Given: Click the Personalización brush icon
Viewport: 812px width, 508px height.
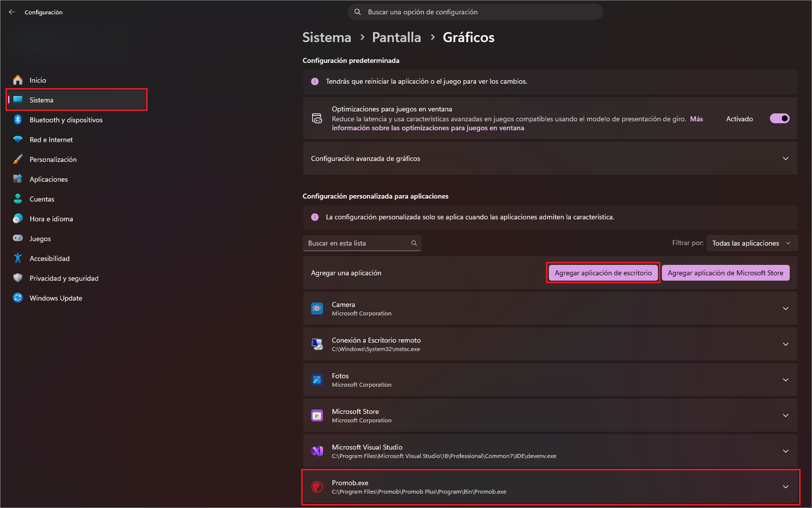Looking at the screenshot, I should [18, 159].
